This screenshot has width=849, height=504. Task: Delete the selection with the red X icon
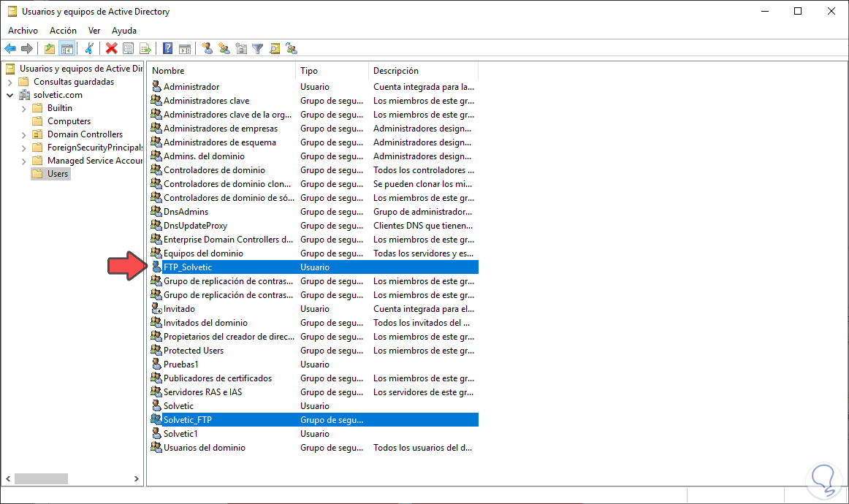[112, 49]
